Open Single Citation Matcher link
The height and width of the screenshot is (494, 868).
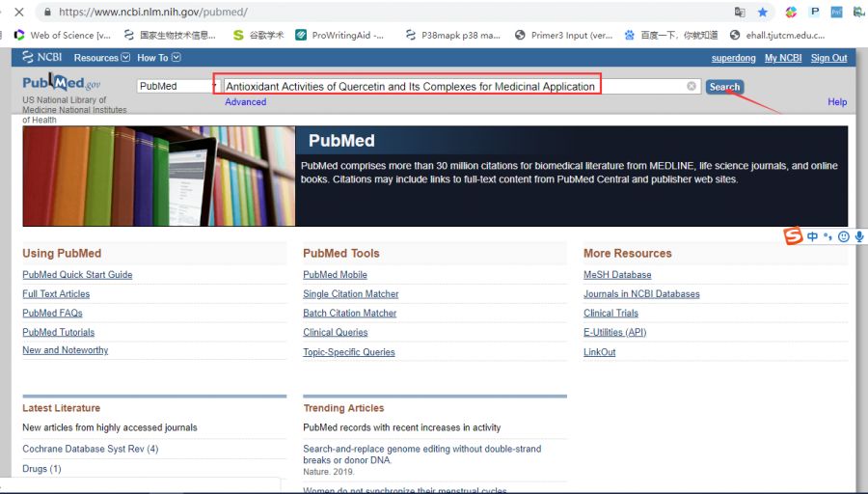(x=350, y=294)
